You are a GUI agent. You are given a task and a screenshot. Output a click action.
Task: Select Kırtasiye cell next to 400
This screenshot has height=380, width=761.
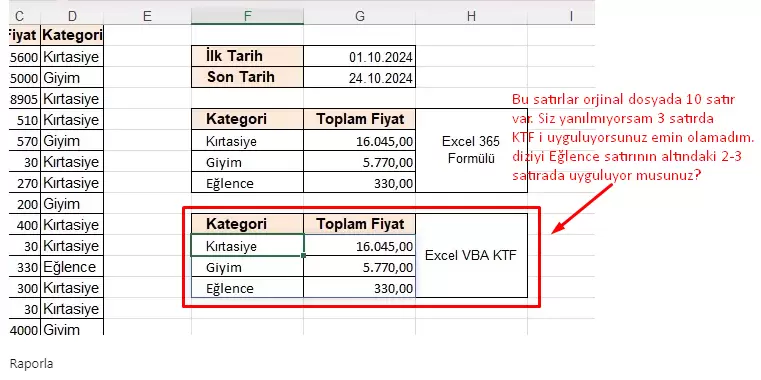pyautogui.click(x=72, y=225)
